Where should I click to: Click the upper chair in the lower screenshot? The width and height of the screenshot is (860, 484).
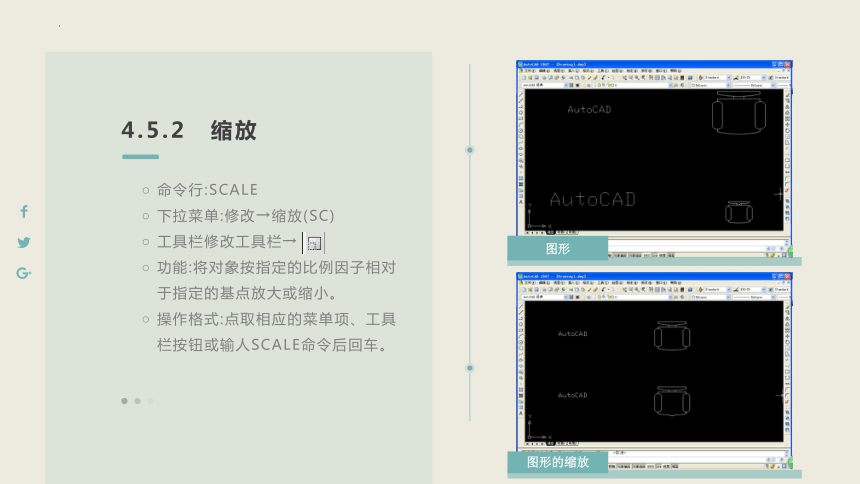tap(672, 336)
